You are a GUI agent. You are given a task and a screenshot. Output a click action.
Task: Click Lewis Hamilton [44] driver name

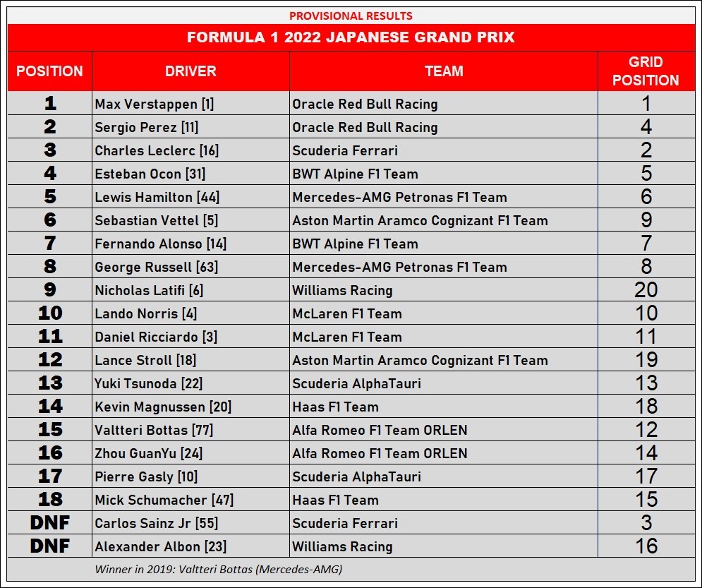pyautogui.click(x=157, y=197)
